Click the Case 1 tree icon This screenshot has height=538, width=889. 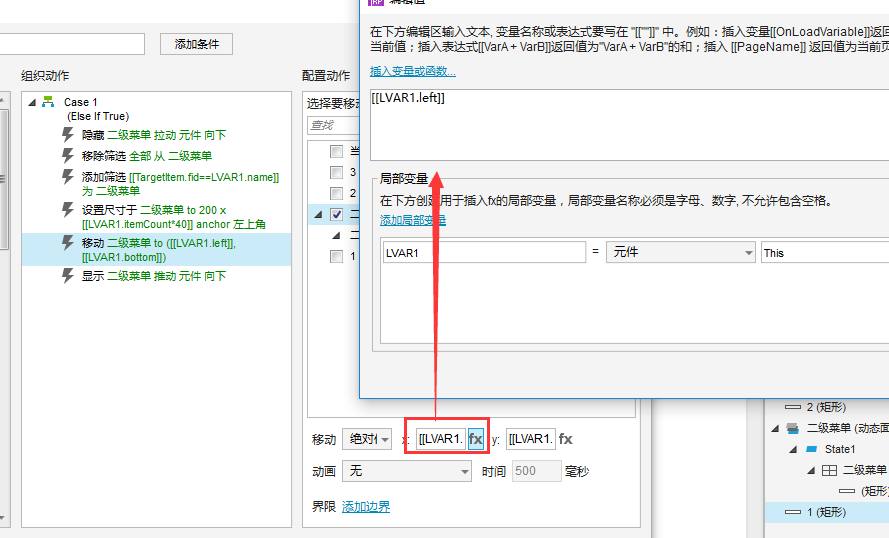tap(48, 102)
